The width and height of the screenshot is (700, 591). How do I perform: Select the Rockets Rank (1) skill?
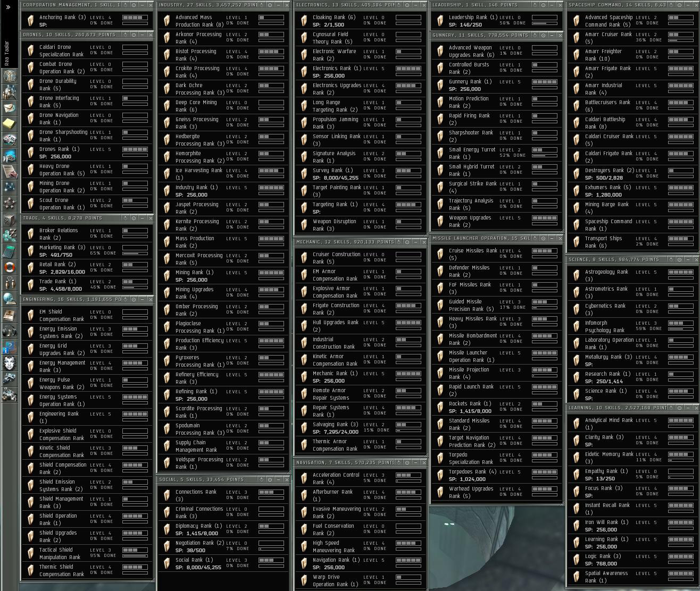click(x=498, y=407)
